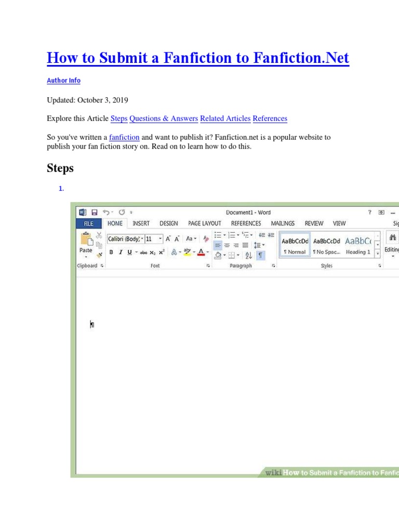
Task: Click the Find binoculars icon in Editing
Action: tap(393, 237)
